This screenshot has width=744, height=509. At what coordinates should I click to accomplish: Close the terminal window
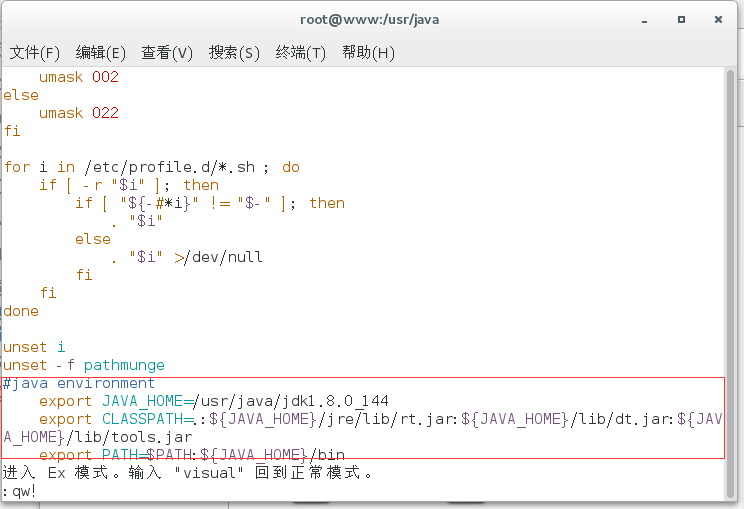coord(718,19)
